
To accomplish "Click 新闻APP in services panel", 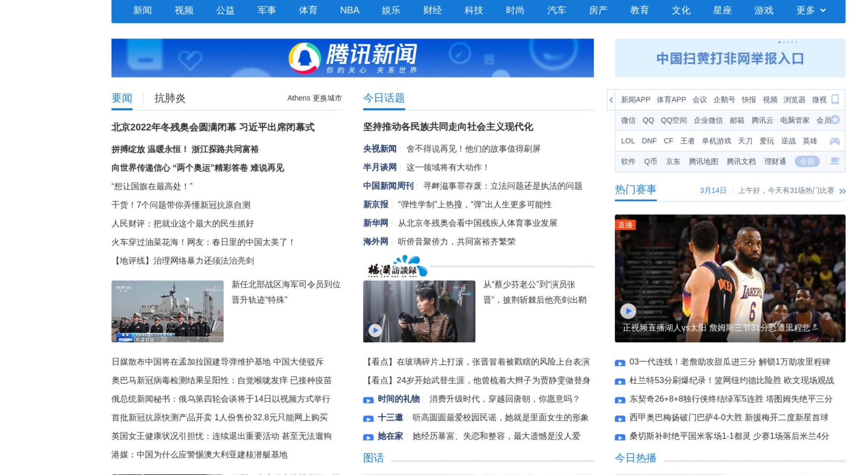I will (x=636, y=100).
